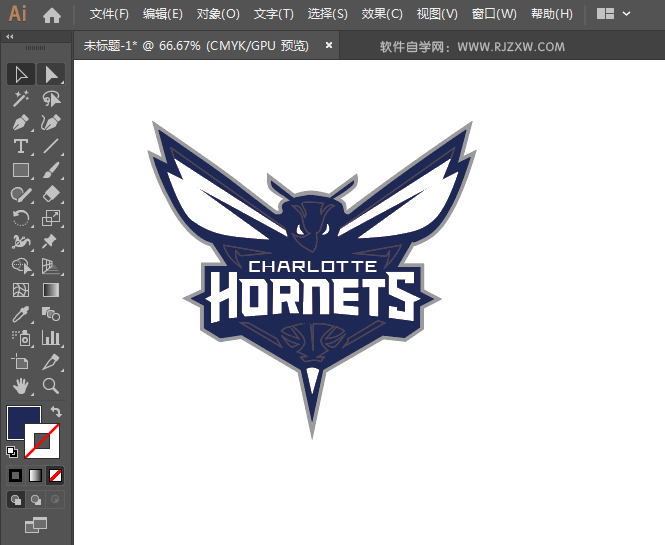Select the Direct Selection tool

51,75
